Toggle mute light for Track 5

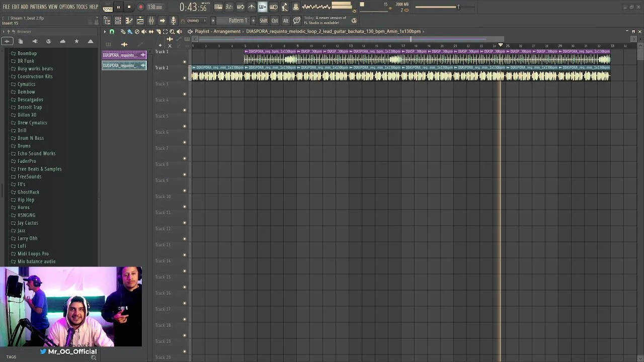(x=185, y=126)
